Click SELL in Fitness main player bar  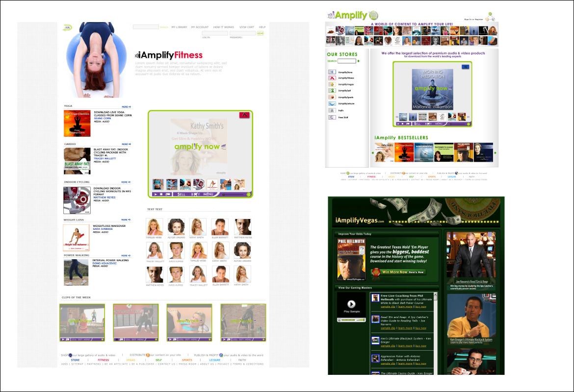tap(181, 194)
